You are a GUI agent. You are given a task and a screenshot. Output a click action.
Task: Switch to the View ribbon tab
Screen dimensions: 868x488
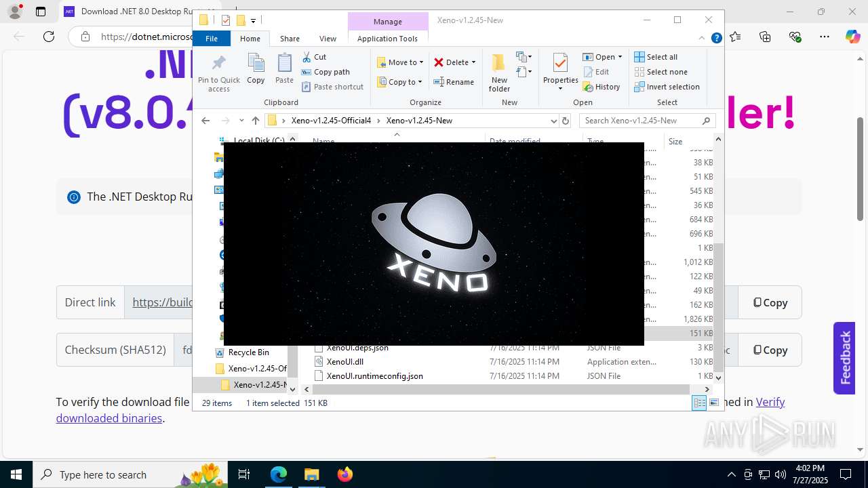328,39
